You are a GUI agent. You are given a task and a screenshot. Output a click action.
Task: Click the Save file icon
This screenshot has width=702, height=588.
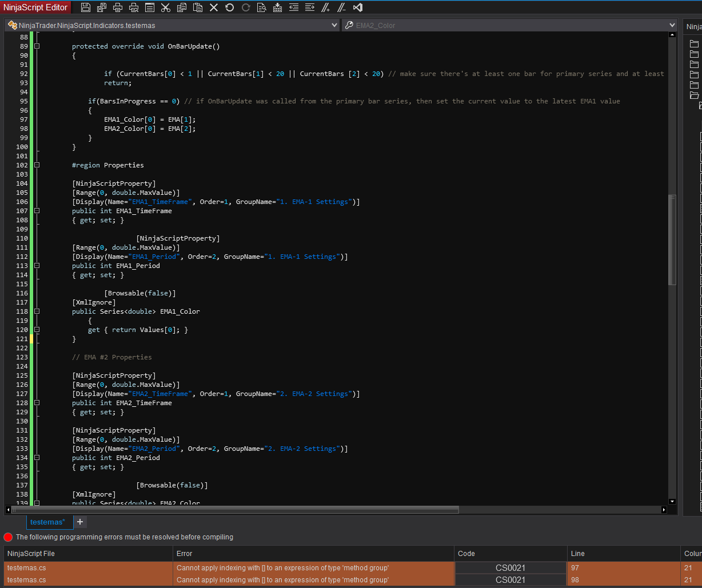pos(86,7)
